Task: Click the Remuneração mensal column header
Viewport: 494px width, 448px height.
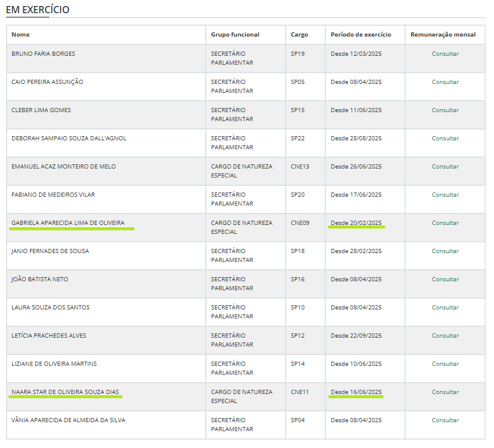Action: pos(443,35)
